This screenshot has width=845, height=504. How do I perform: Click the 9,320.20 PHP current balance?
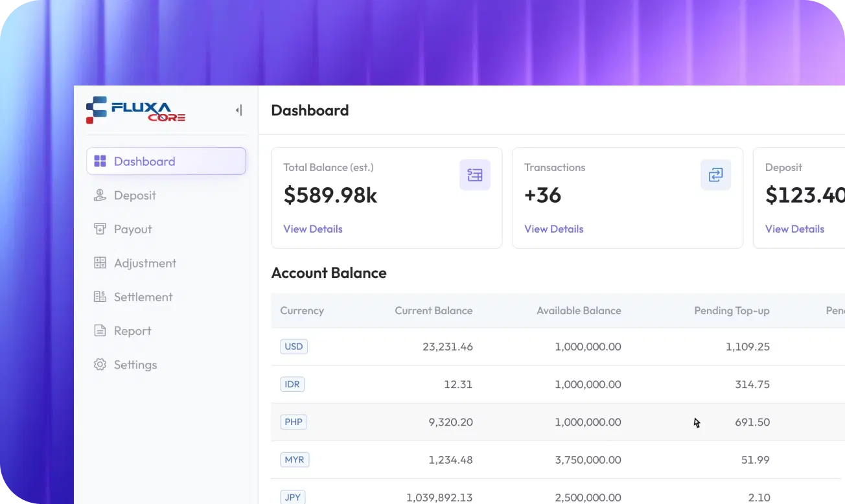point(450,422)
